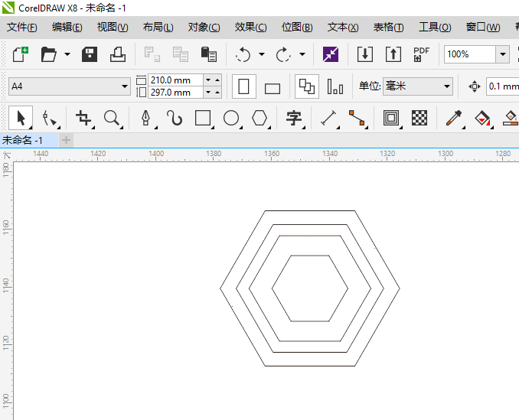
Task: Toggle portrait page orientation
Action: click(x=243, y=86)
